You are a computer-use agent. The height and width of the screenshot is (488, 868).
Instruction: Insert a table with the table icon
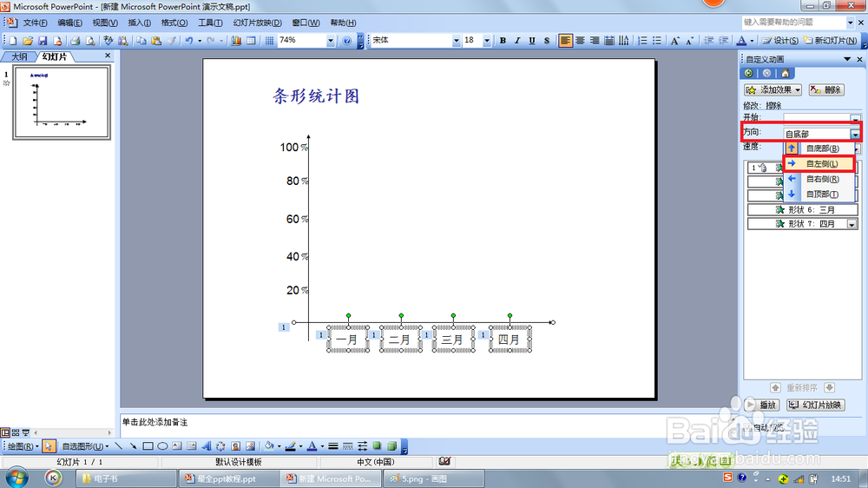(x=252, y=41)
